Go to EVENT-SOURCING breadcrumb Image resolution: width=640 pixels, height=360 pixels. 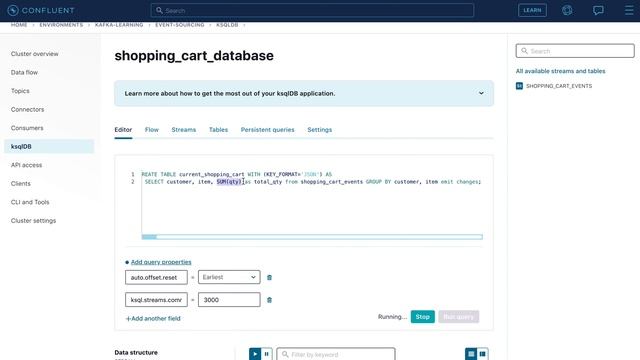tap(180, 25)
